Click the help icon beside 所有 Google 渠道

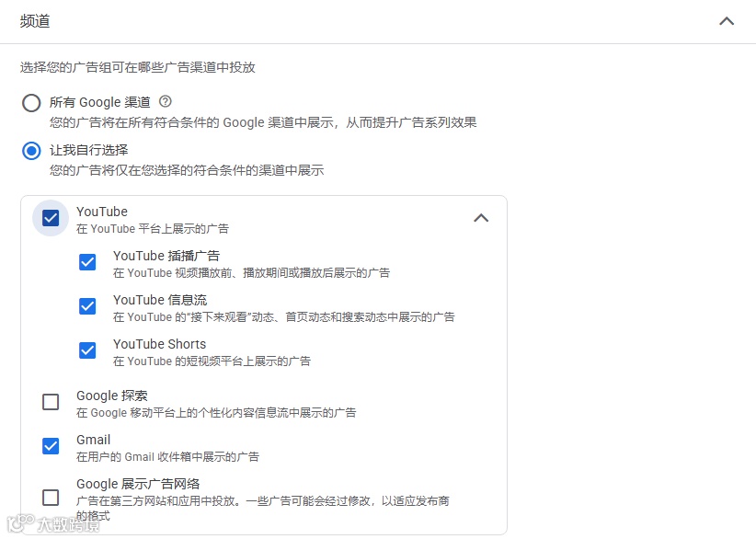(x=166, y=102)
